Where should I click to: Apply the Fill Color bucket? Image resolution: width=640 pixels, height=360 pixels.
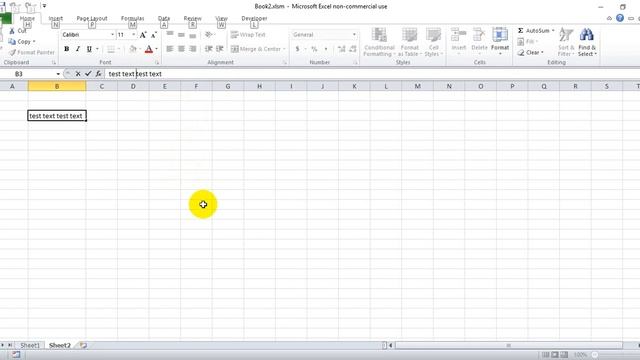[133, 49]
